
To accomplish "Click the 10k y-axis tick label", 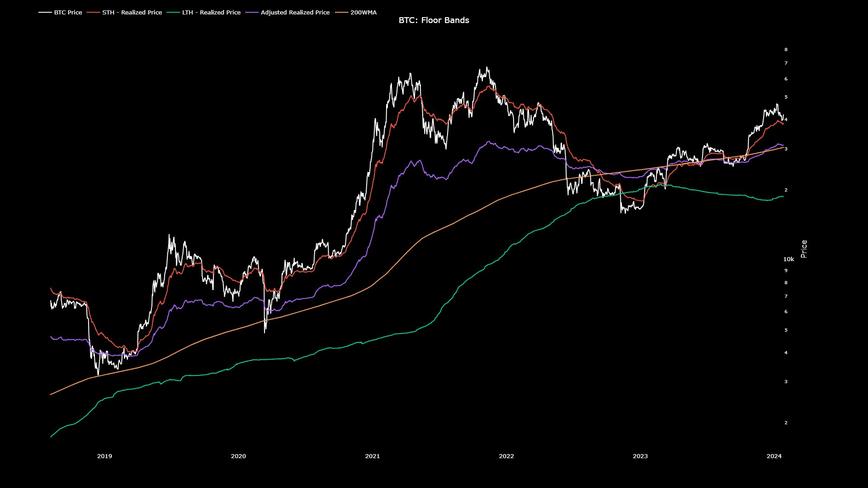I will (x=788, y=259).
